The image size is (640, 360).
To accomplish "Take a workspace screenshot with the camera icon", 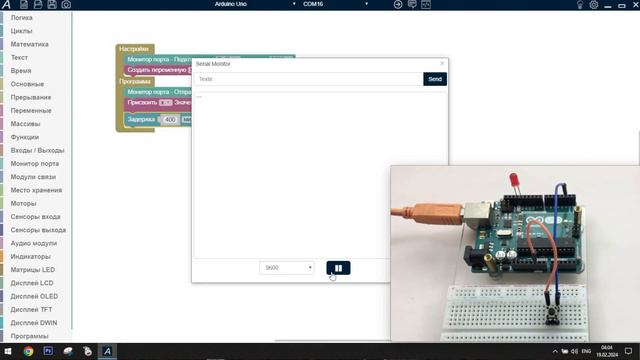I will tap(66, 4).
